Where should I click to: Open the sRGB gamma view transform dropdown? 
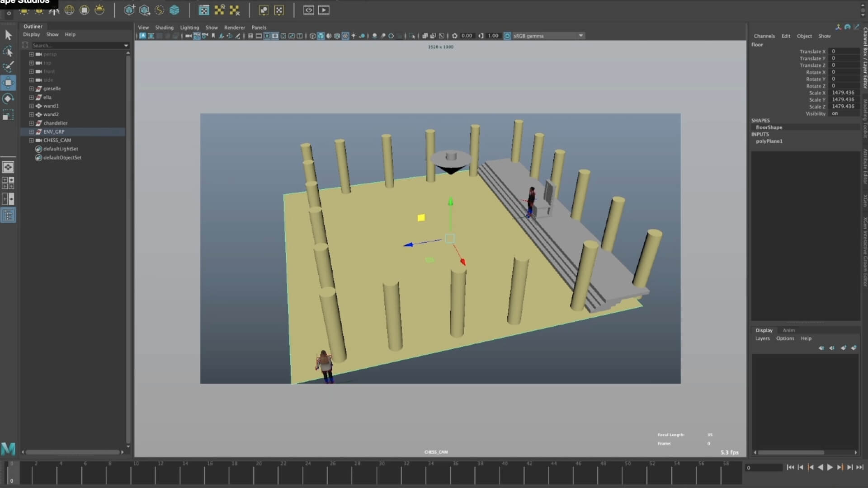(x=581, y=36)
